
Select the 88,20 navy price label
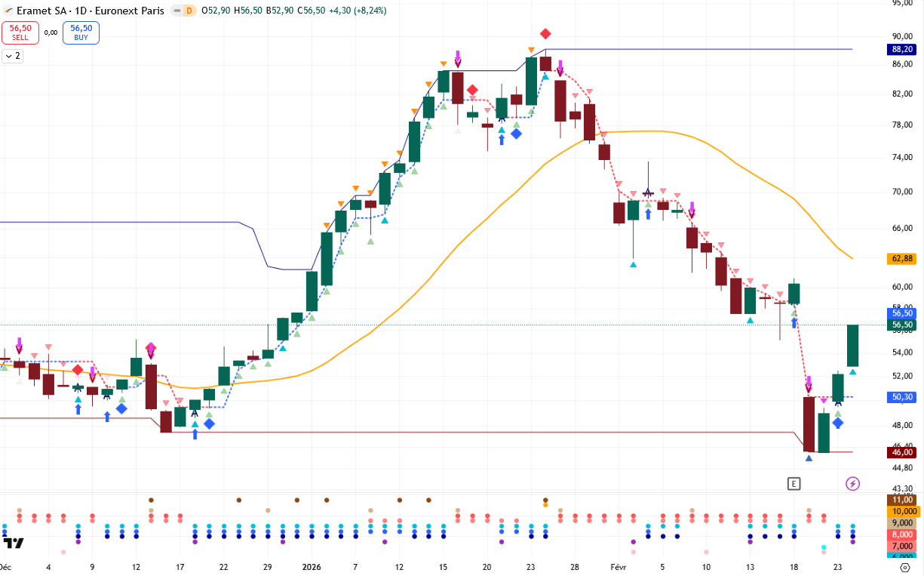click(x=902, y=49)
